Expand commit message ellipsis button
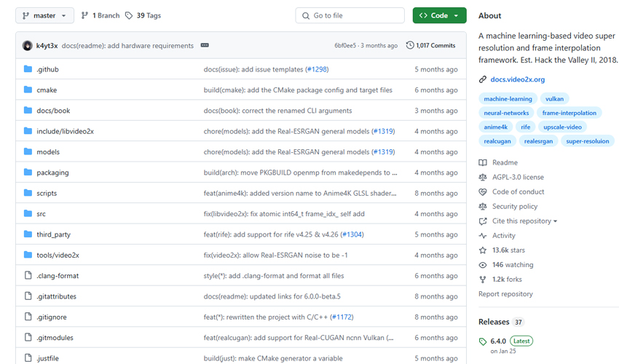The height and width of the screenshot is (364, 619). pos(205,45)
